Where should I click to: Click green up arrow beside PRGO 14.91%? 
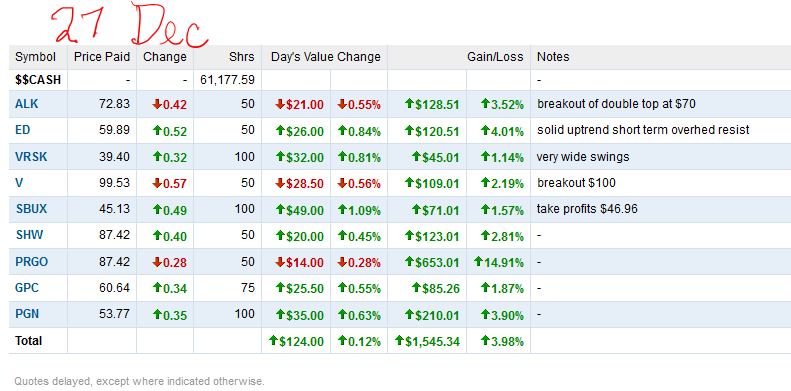coord(478,262)
